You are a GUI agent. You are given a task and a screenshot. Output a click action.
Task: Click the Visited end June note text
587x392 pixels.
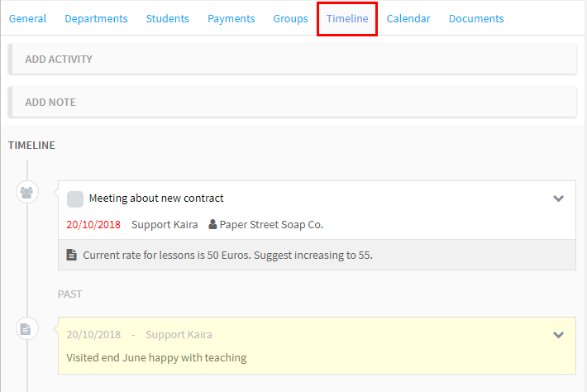[156, 358]
